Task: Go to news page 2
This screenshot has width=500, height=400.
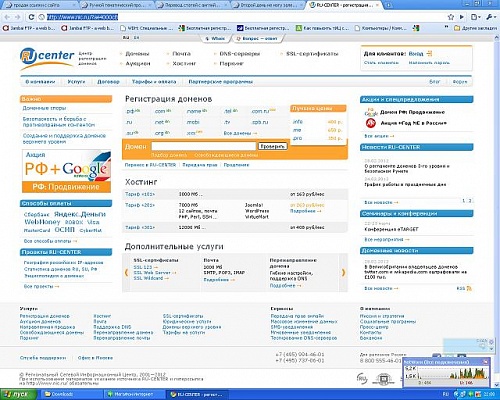Action: 470,201
